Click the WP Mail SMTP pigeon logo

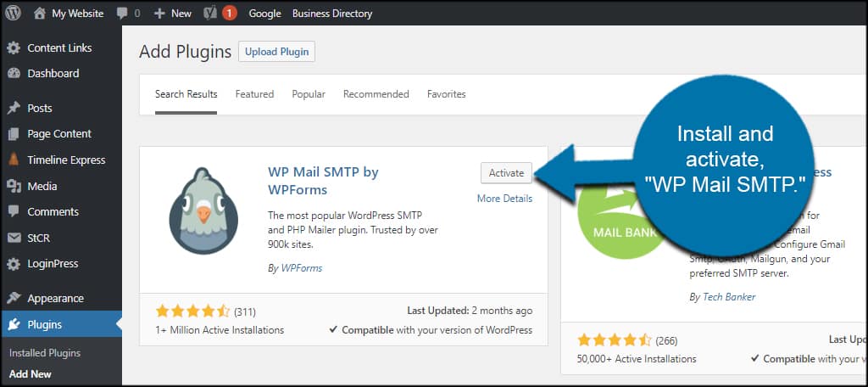pyautogui.click(x=203, y=210)
